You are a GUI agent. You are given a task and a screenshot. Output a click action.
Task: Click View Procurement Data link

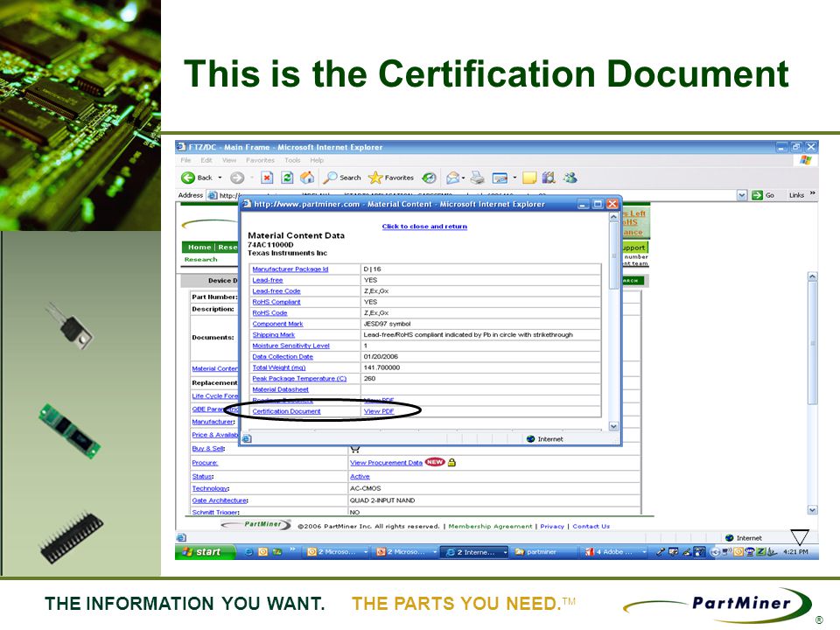(x=386, y=463)
